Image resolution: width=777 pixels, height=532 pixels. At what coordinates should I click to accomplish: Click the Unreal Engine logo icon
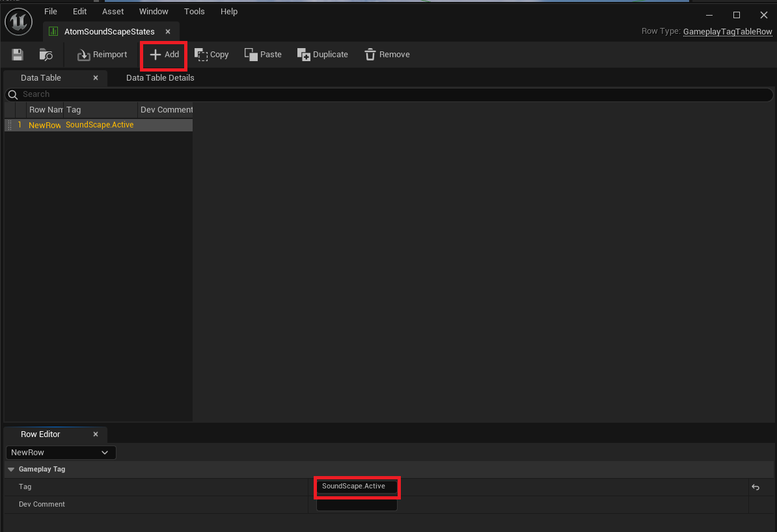coord(20,21)
